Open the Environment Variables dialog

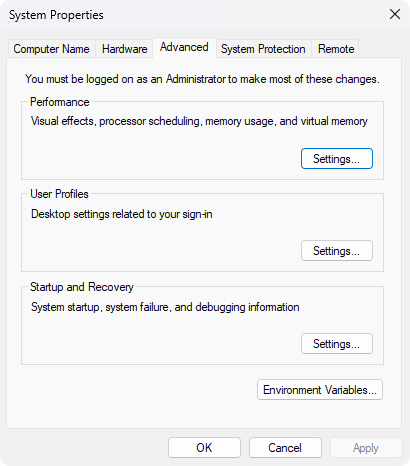(320, 390)
